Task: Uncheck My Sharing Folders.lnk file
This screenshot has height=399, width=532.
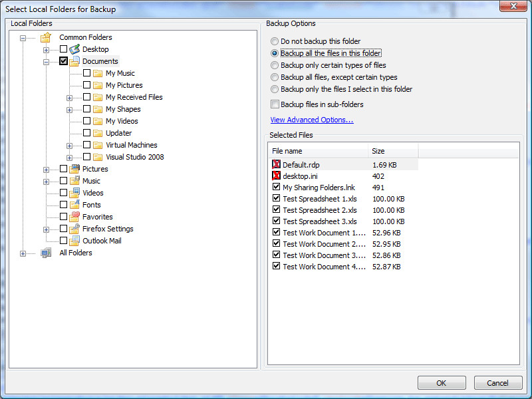Action: [276, 187]
